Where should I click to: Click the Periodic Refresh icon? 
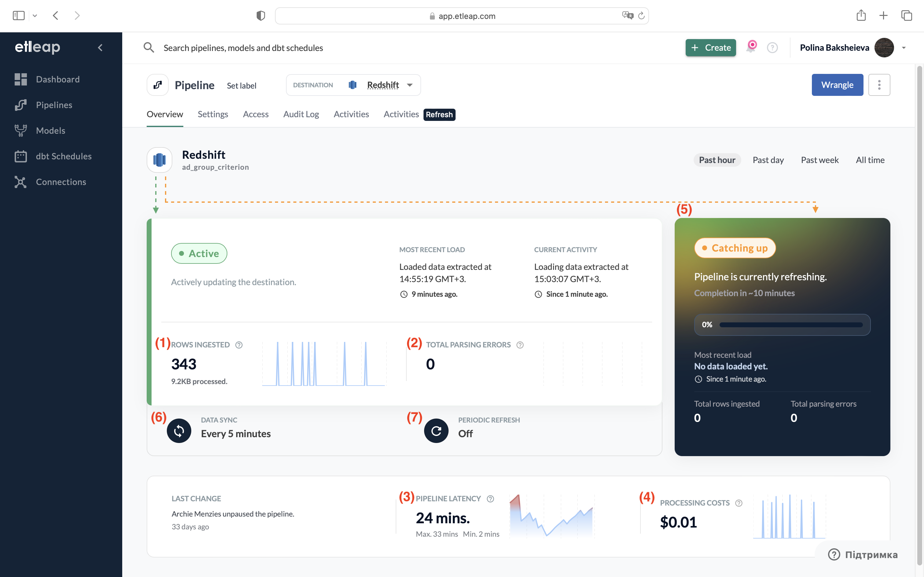point(436,431)
